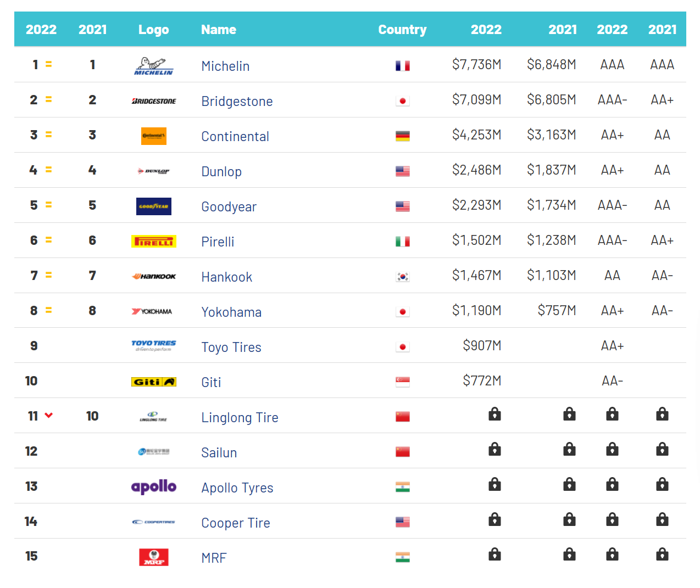Click Toyo Tires' AA+ rating
The image size is (700, 588).
click(x=612, y=345)
